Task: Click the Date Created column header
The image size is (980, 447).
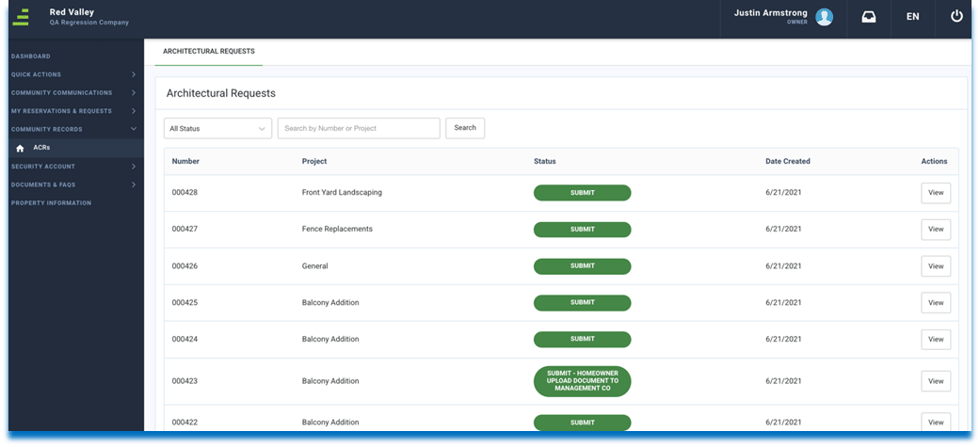Action: [788, 161]
